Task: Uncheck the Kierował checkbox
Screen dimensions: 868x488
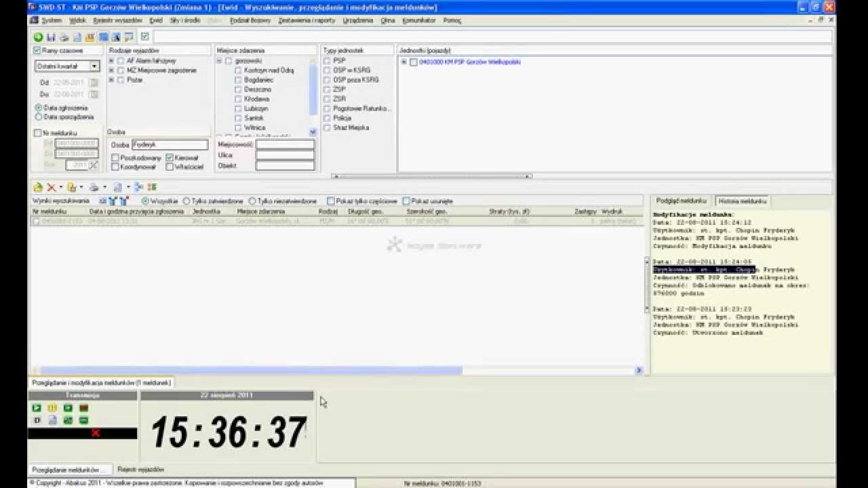Action: tap(170, 158)
